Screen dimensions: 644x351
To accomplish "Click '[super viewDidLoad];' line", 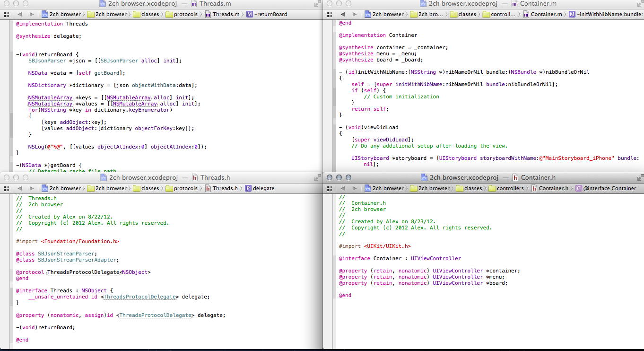I will point(383,140).
